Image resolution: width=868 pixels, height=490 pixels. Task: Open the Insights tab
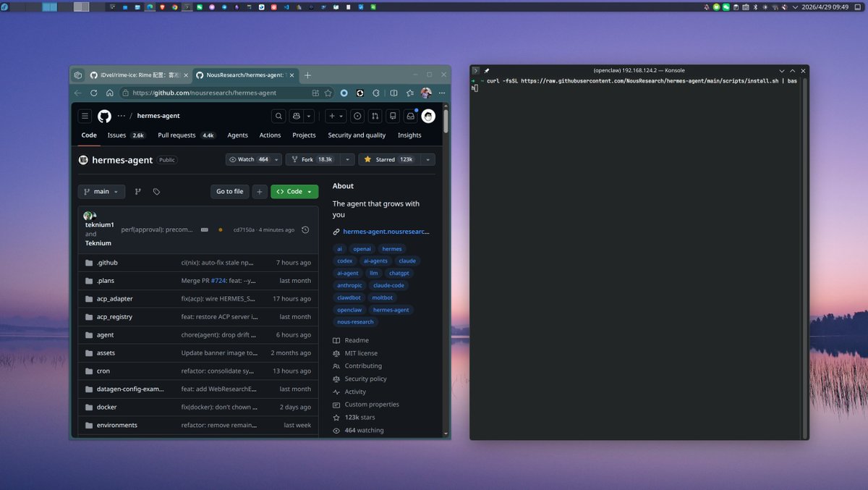pyautogui.click(x=409, y=135)
